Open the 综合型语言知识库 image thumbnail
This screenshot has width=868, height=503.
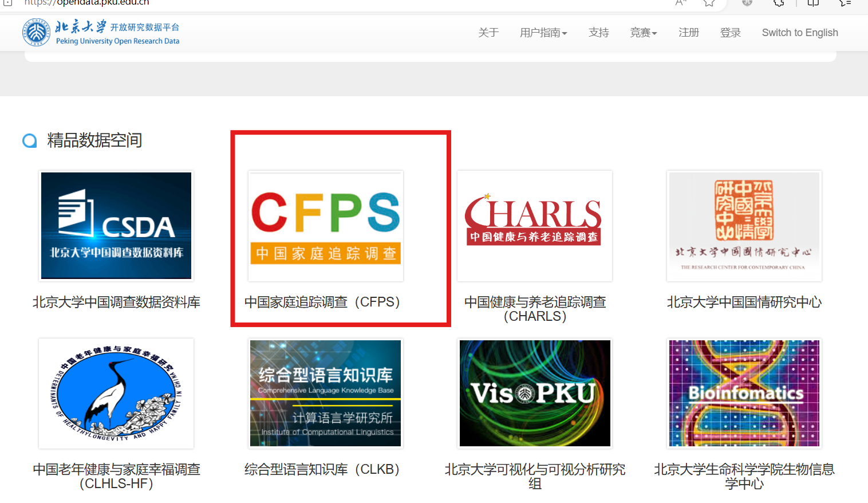pyautogui.click(x=326, y=394)
